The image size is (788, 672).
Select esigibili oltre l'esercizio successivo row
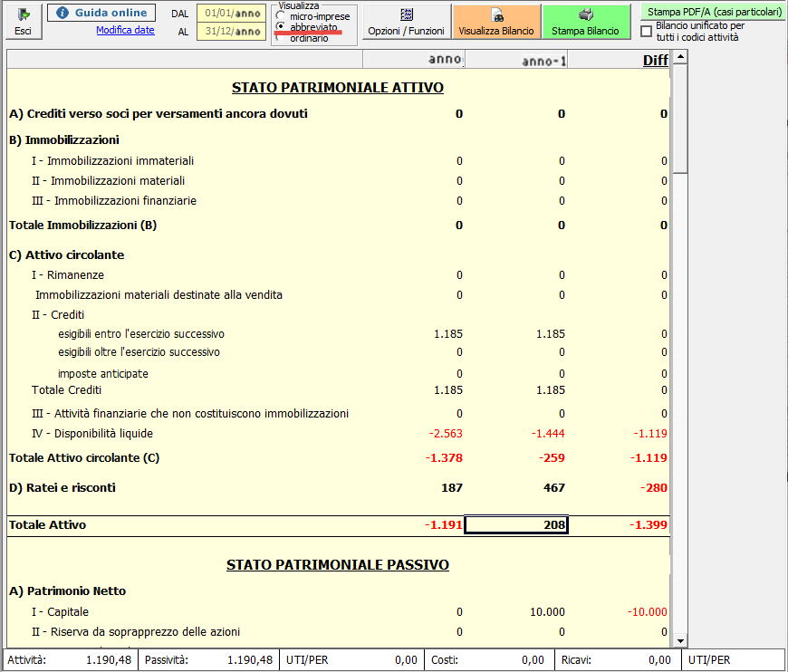coord(338,352)
